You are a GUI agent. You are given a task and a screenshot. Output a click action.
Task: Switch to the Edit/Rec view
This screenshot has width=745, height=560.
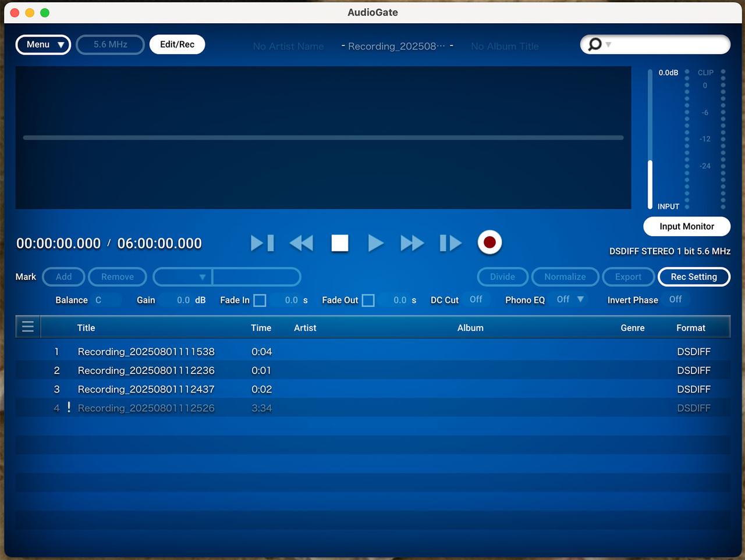coord(177,44)
